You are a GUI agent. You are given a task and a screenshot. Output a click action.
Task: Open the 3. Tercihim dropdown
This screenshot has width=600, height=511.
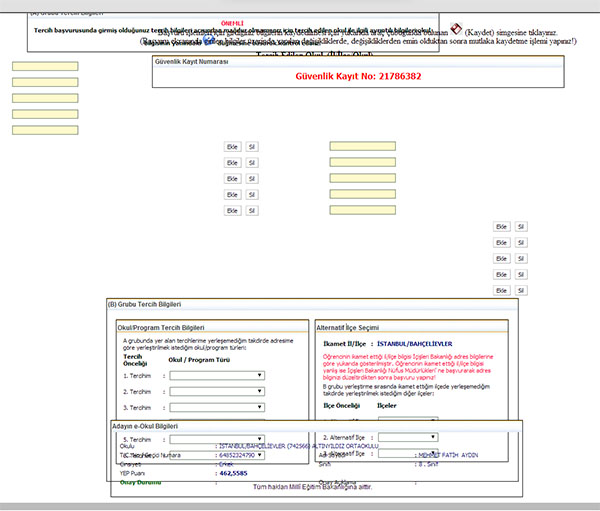[217, 407]
